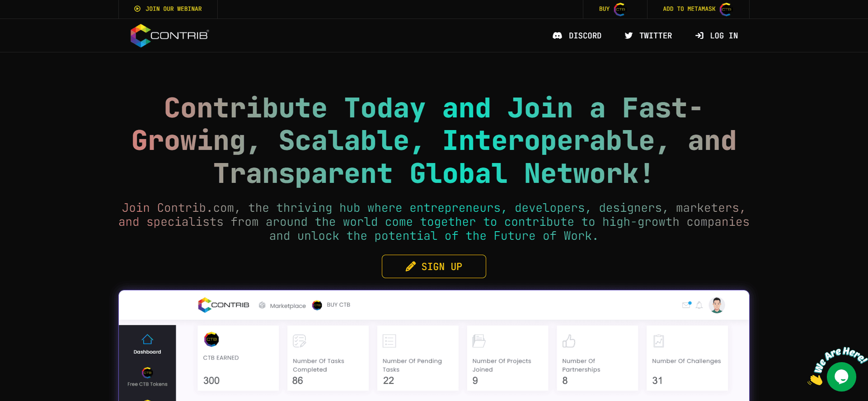
Task: Click the Log In button
Action: (716, 36)
